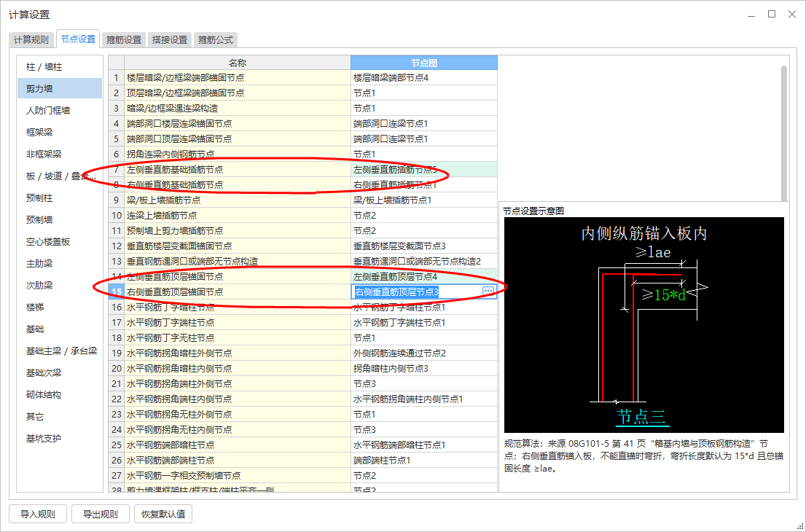Select 柱 / 墙柱 in the sidebar
The width and height of the screenshot is (806, 532).
60,67
